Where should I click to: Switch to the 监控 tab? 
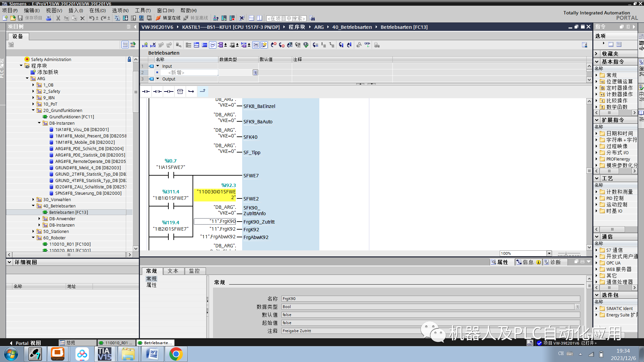pos(195,271)
